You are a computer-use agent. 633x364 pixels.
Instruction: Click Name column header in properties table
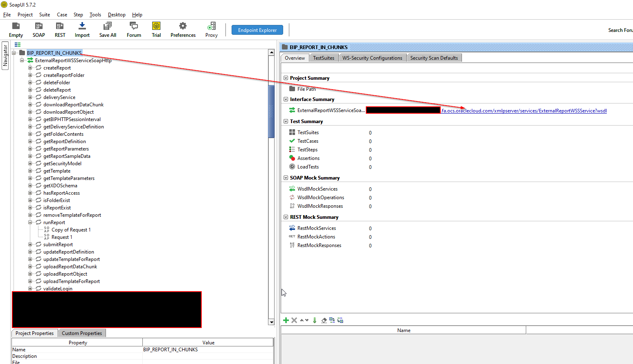tap(403, 330)
